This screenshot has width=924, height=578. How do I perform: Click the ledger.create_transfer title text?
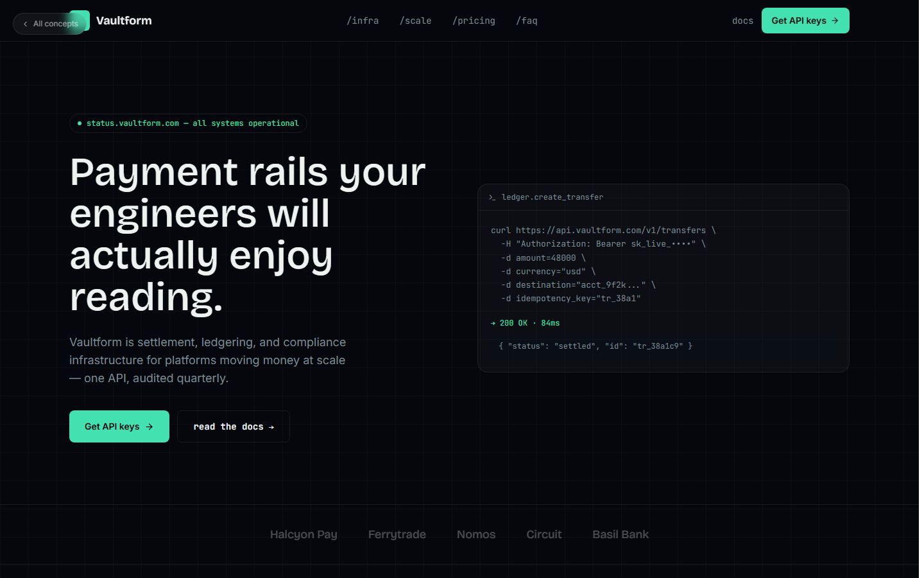click(x=552, y=197)
